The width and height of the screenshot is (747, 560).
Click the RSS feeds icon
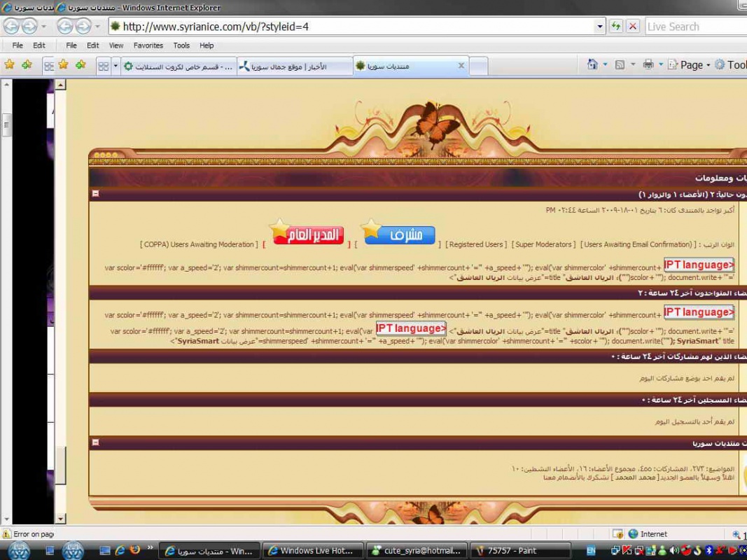coord(620,64)
